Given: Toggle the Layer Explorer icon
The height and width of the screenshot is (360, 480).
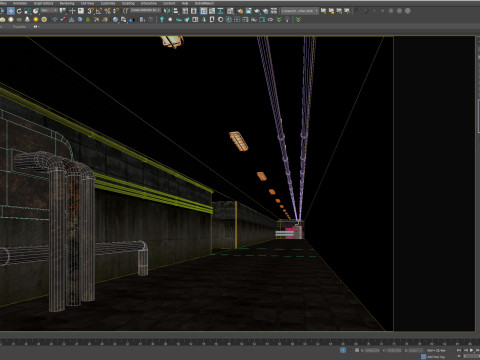Looking at the screenshot, I should (x=194, y=11).
